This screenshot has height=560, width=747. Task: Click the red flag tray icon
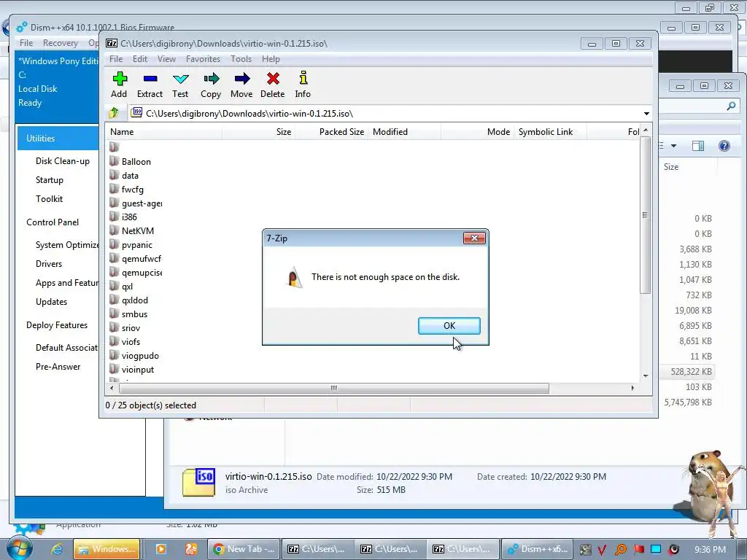point(639,549)
